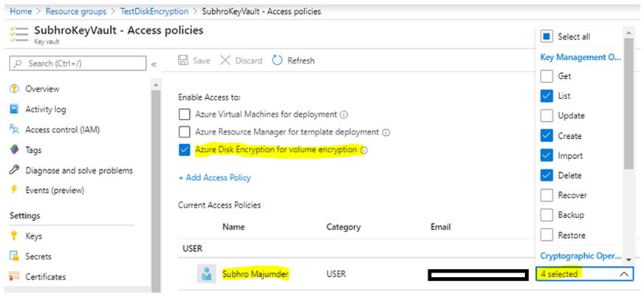This screenshot has width=644, height=297.
Task: Click the Refresh icon in toolbar
Action: click(x=277, y=61)
